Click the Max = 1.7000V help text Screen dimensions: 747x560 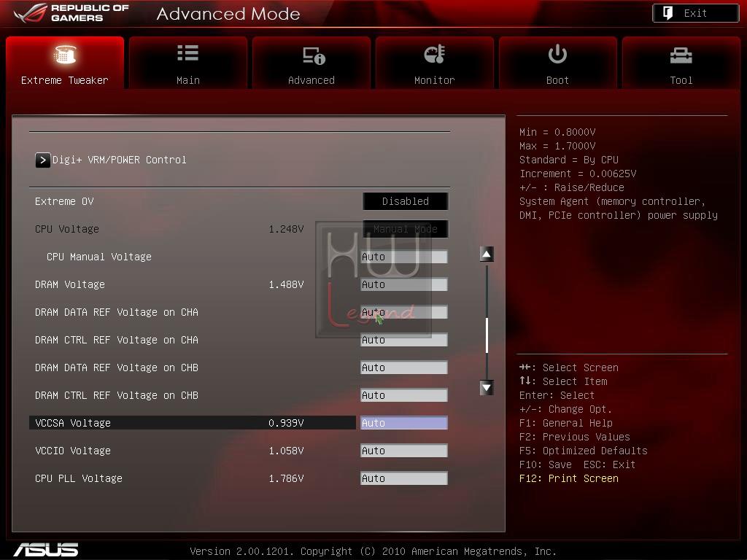coord(557,146)
